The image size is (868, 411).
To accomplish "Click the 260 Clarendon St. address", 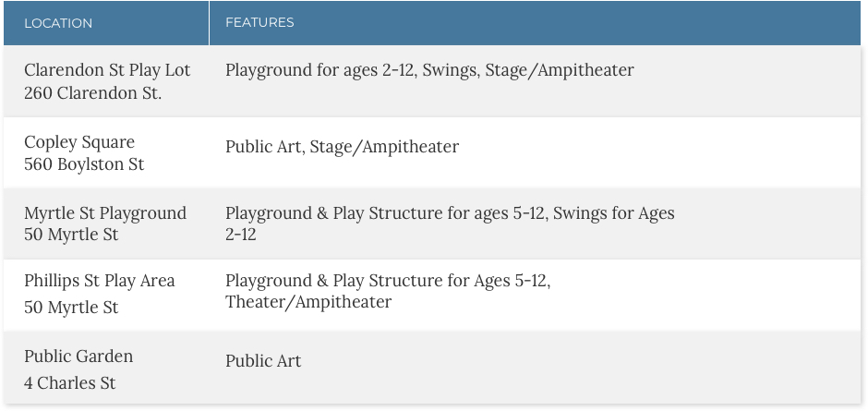I will click(92, 93).
